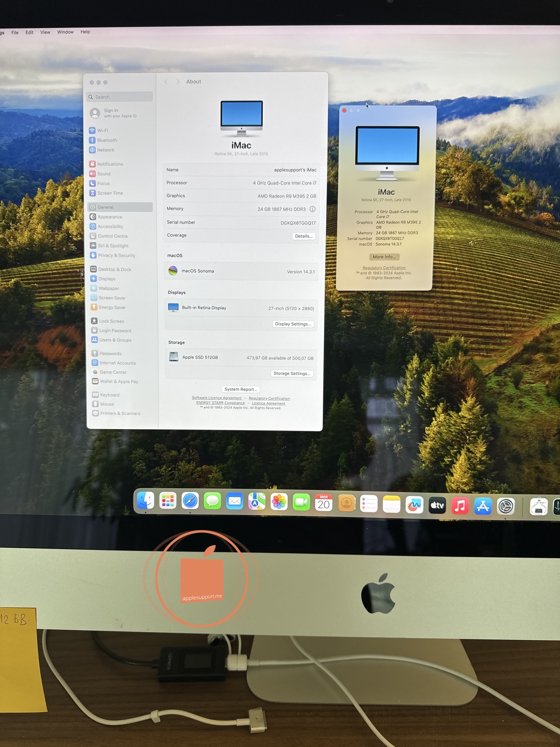The image size is (560, 747).
Task: Open Screen Saver settings
Action: tap(108, 298)
